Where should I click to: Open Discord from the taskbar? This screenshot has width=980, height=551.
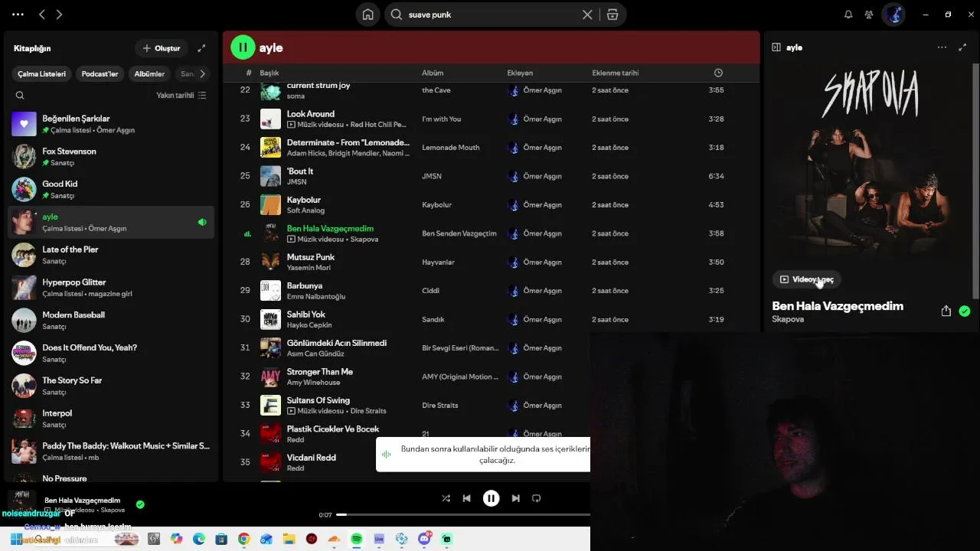pos(425,539)
